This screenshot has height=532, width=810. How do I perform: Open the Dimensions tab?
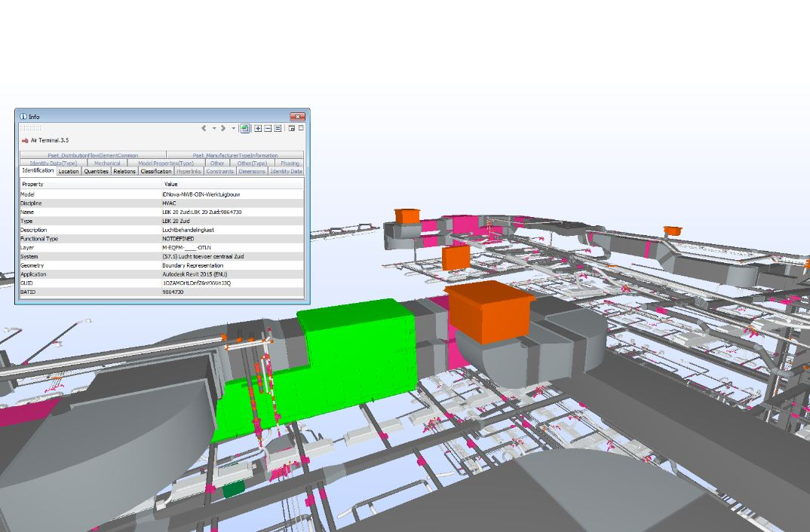252,171
